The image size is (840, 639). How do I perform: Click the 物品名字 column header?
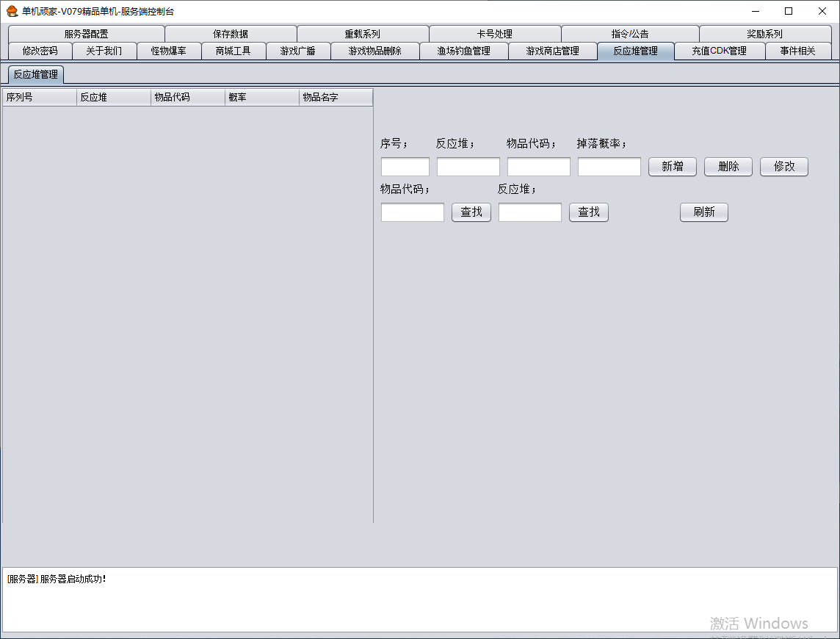point(336,97)
